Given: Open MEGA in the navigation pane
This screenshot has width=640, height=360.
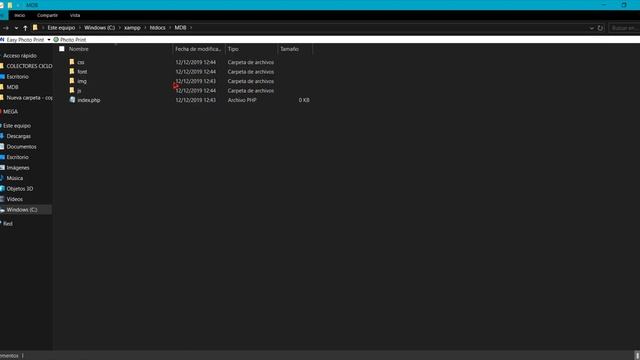Looking at the screenshot, I should (10, 111).
